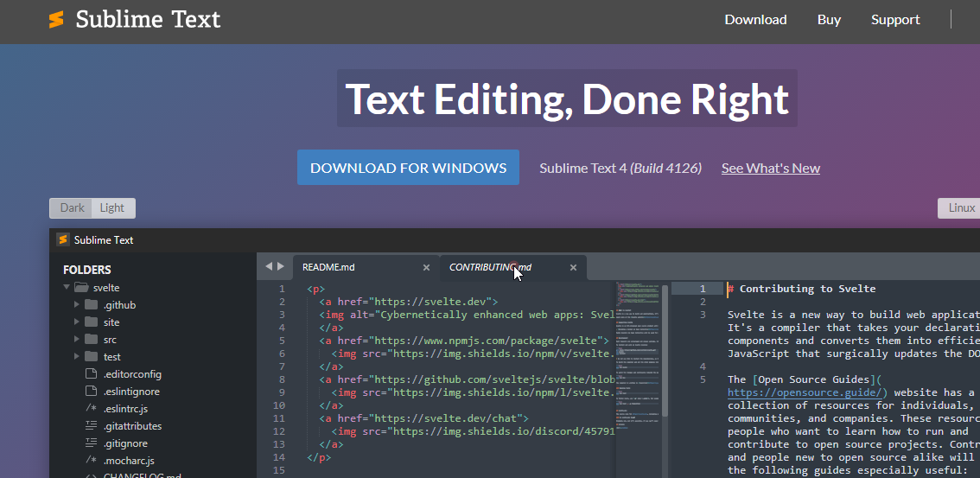Switch to the CONTRIBUTING.md tab
Viewport: 980px width, 478px height.
point(513,267)
